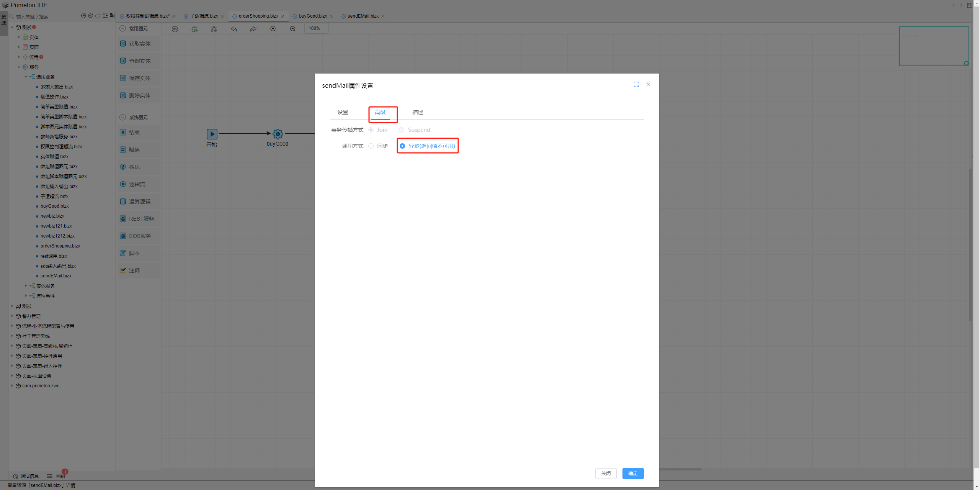Switch to the 设置 tab
The width and height of the screenshot is (980, 490).
point(343,112)
